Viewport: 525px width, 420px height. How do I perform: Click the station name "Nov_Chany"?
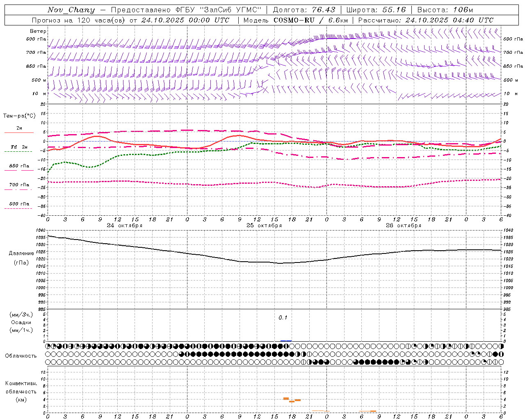point(71,10)
